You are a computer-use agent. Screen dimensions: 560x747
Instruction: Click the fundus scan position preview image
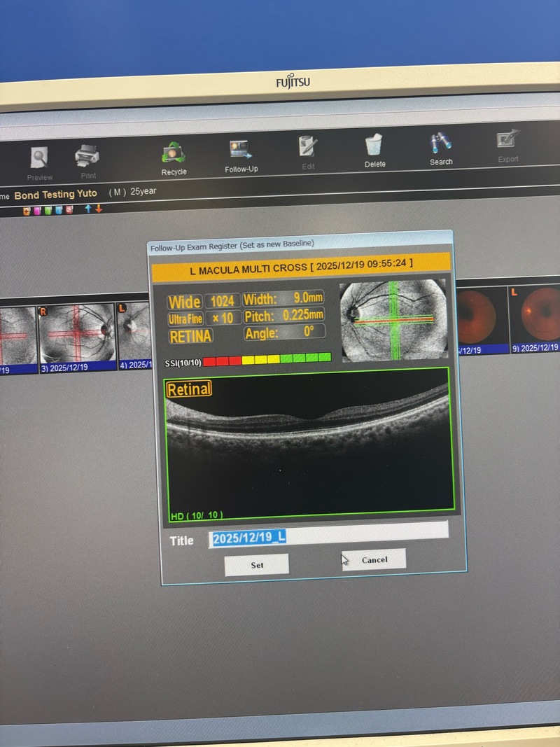click(394, 320)
